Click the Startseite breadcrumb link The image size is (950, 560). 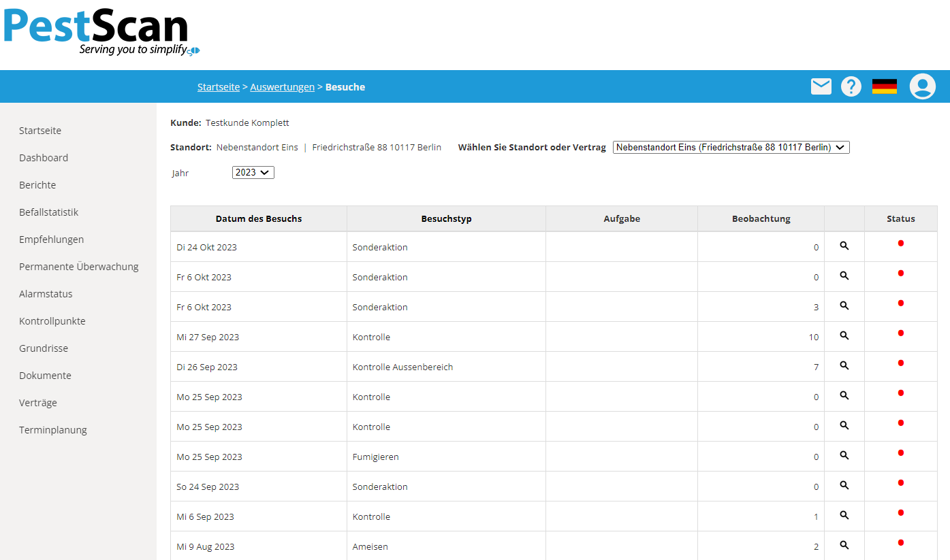coord(219,87)
